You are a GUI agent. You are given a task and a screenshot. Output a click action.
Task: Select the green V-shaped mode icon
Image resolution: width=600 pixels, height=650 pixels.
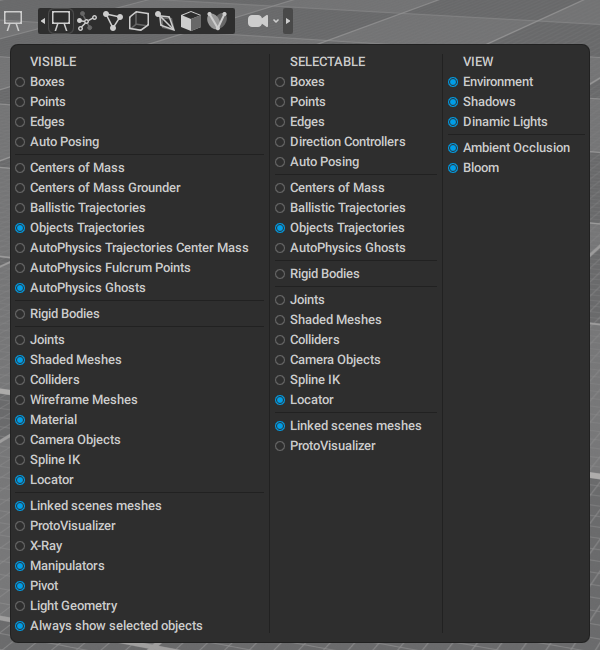[217, 20]
